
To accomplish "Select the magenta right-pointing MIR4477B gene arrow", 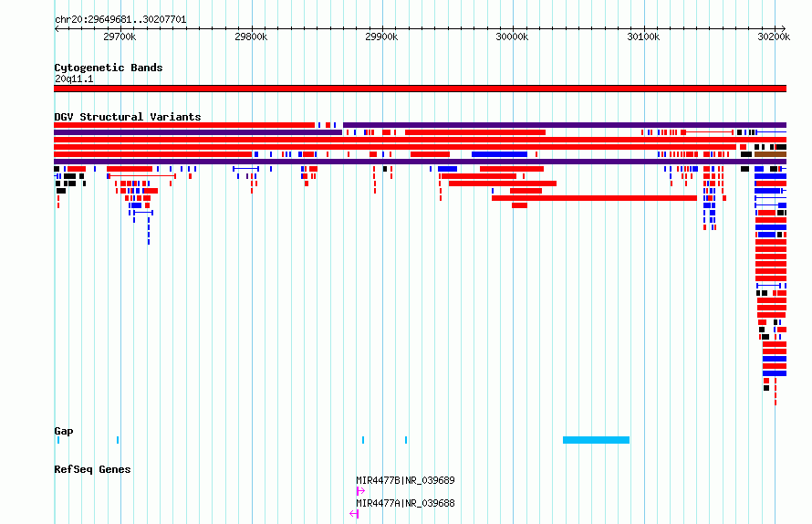I will pos(360,491).
